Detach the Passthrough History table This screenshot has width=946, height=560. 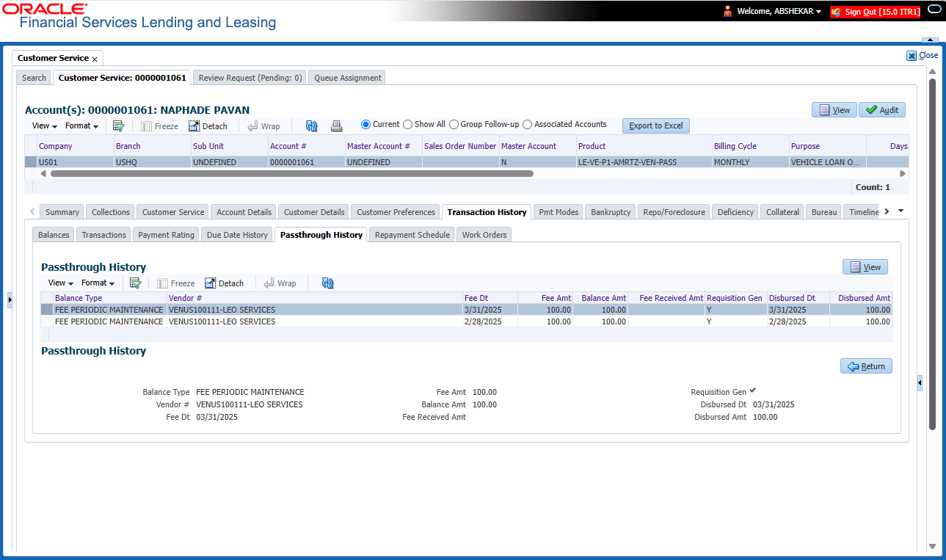tap(224, 283)
